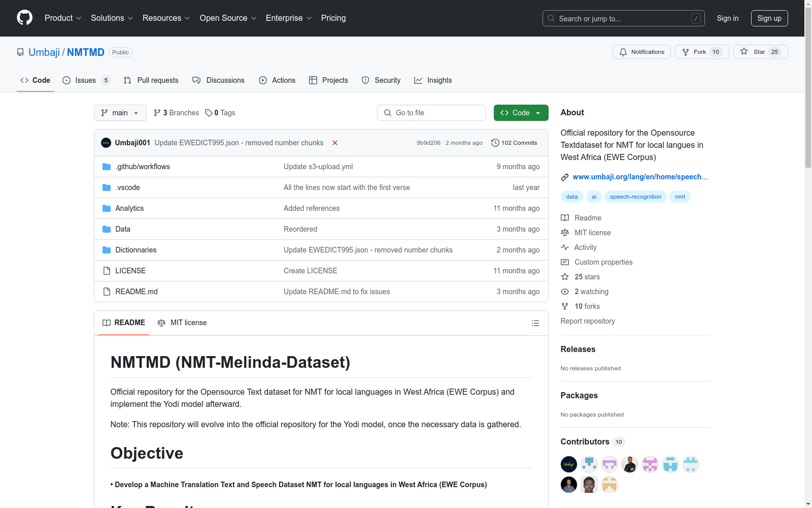Open the green Code dropdown button
Viewport: 812px width, 508px height.
pyautogui.click(x=521, y=113)
